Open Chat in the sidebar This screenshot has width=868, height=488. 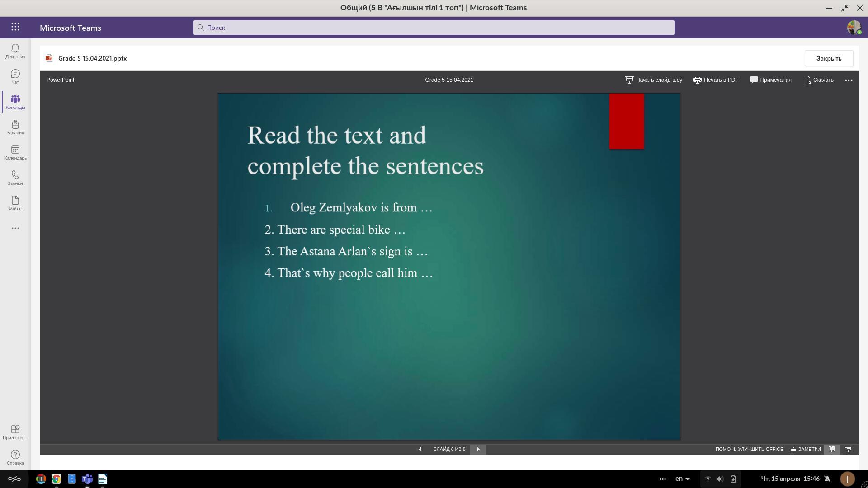pyautogui.click(x=15, y=76)
